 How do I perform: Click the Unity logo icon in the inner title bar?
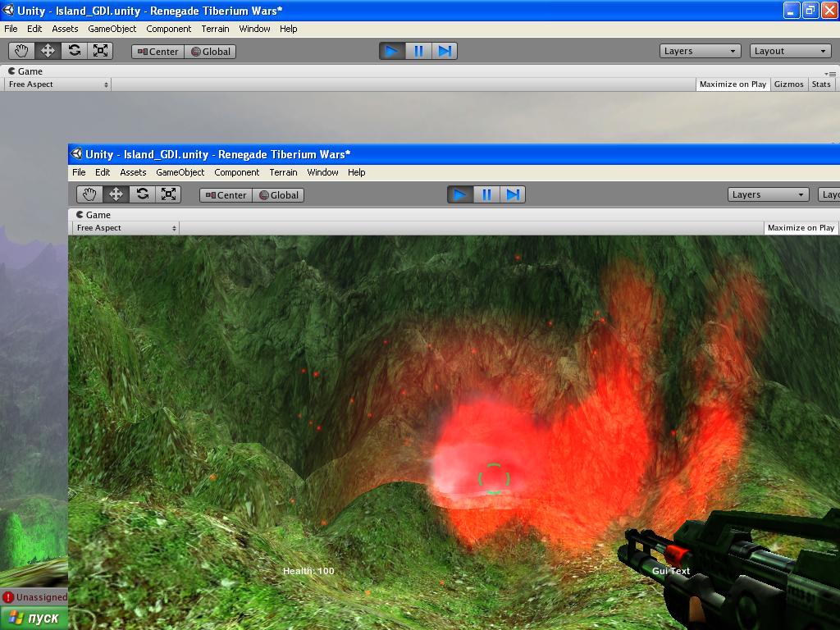click(76, 153)
